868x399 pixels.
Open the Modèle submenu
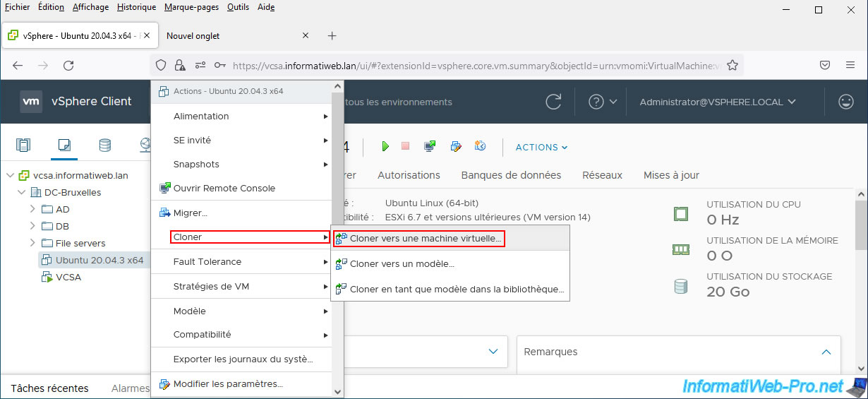pos(242,311)
